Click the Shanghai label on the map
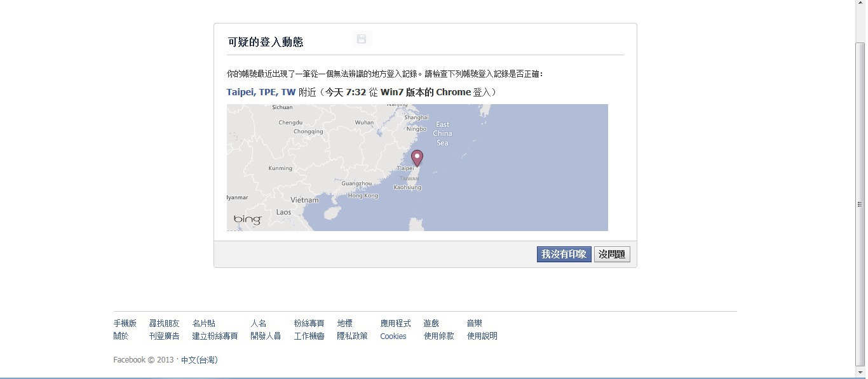 (x=417, y=117)
